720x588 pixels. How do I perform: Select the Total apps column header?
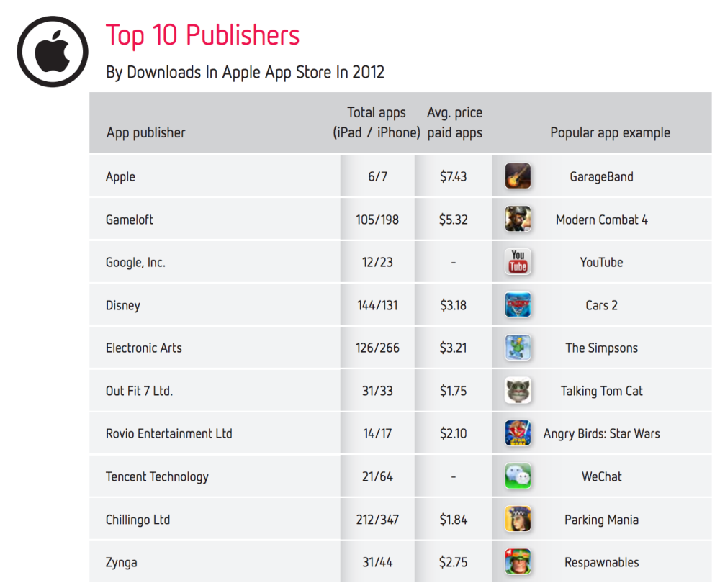click(377, 122)
